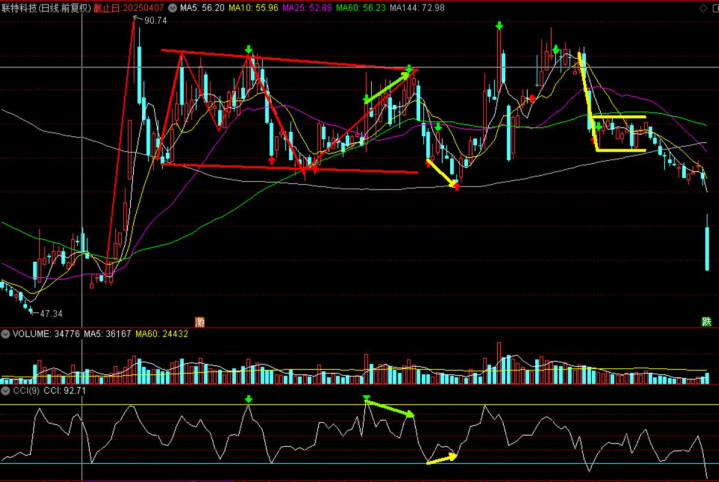This screenshot has height=482, width=719.
Task: Click the volume MA5: 36167 label
Action: click(107, 334)
